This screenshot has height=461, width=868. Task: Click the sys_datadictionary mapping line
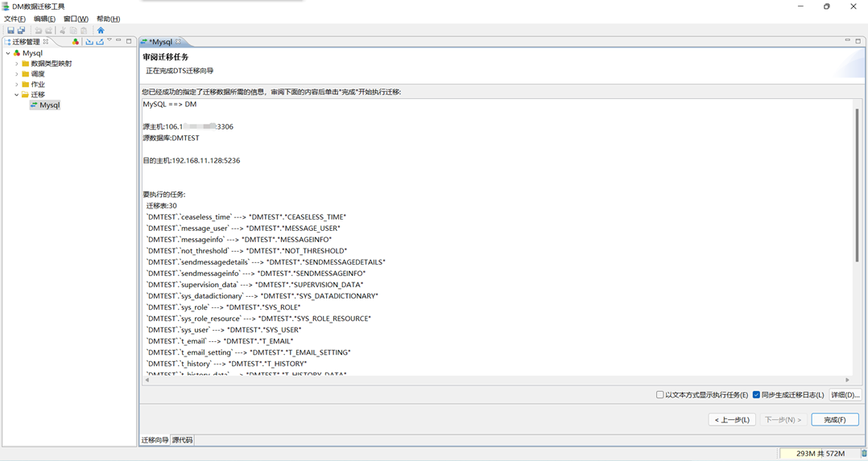(262, 296)
